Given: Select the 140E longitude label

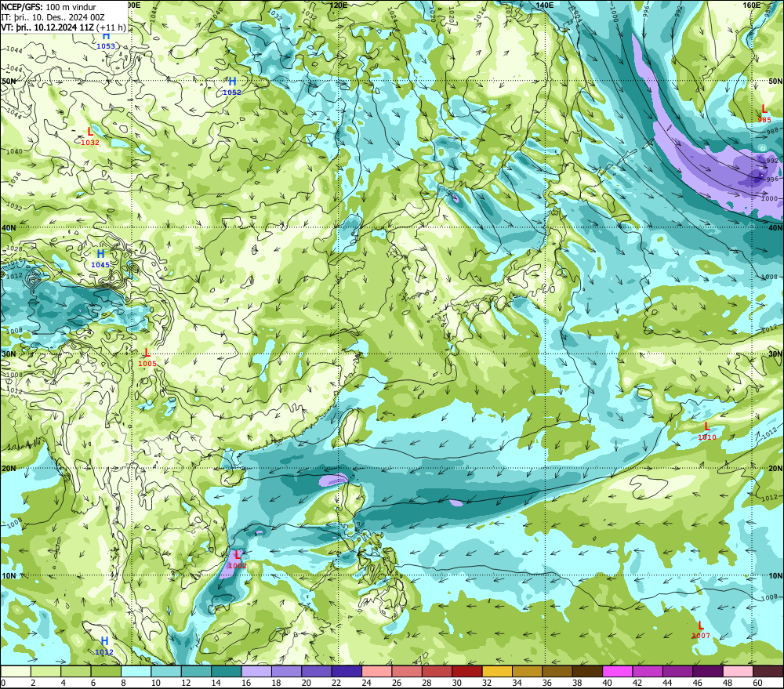Looking at the screenshot, I should (545, 5).
